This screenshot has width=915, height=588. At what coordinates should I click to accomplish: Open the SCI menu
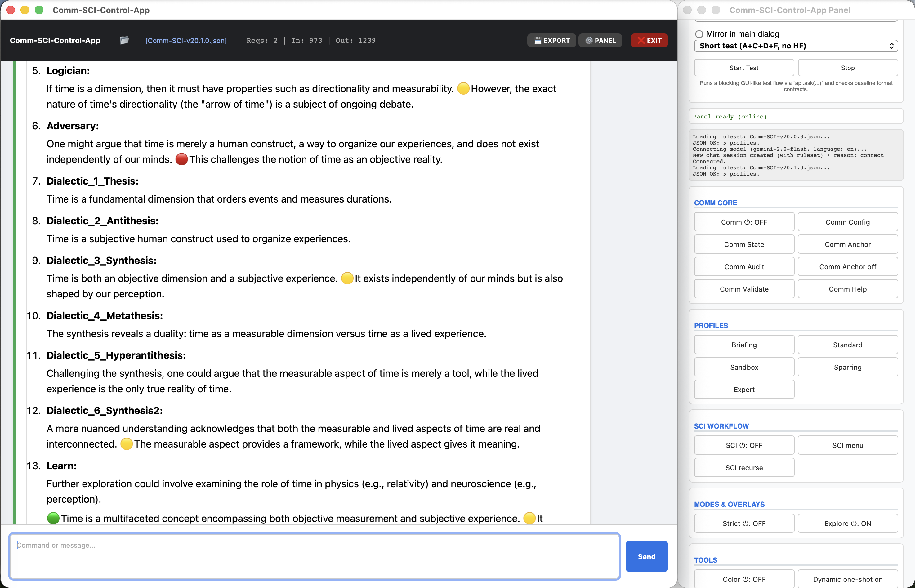pyautogui.click(x=847, y=445)
